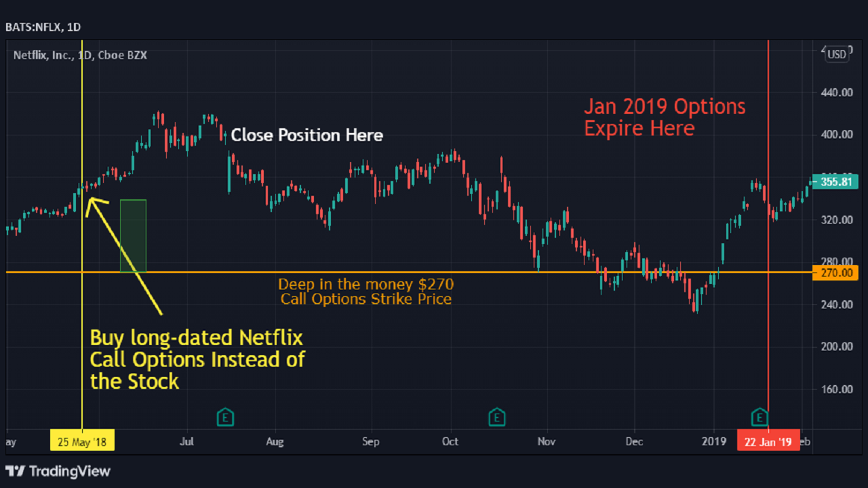Click the Oct label on time axis

pyautogui.click(x=450, y=441)
